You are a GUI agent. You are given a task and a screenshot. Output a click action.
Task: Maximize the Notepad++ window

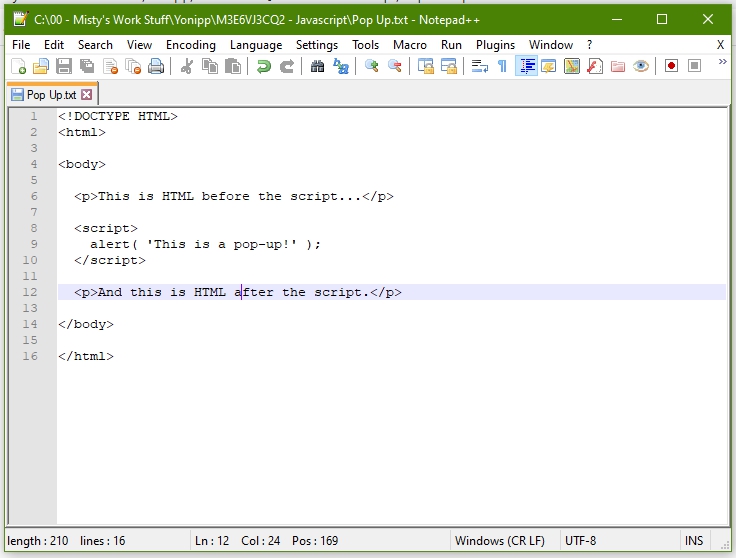click(x=662, y=19)
